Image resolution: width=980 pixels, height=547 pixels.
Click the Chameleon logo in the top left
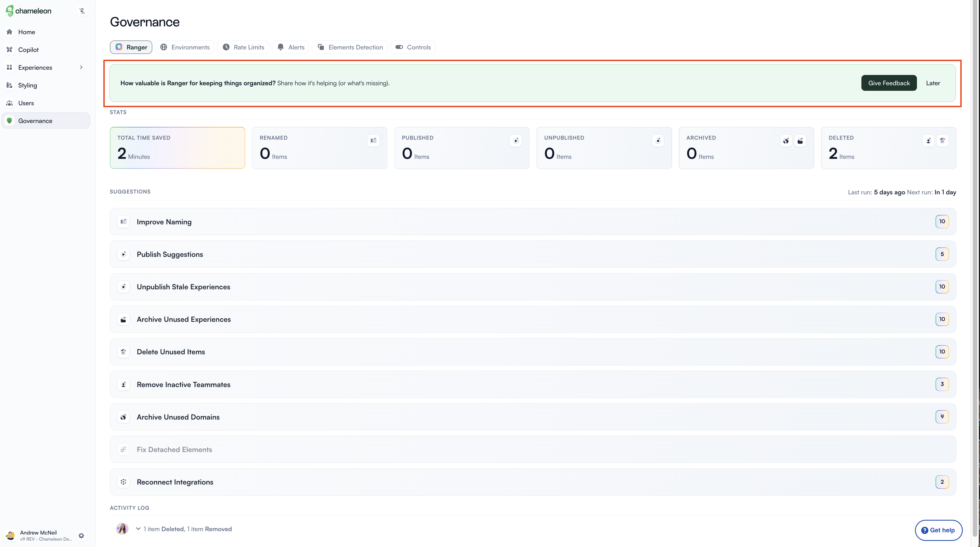[x=29, y=11]
